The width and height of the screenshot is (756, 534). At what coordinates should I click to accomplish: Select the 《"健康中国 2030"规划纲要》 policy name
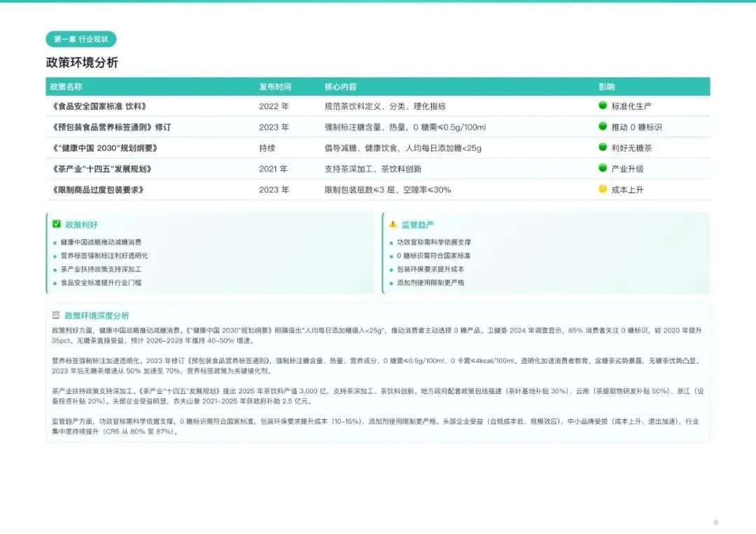tap(104, 148)
